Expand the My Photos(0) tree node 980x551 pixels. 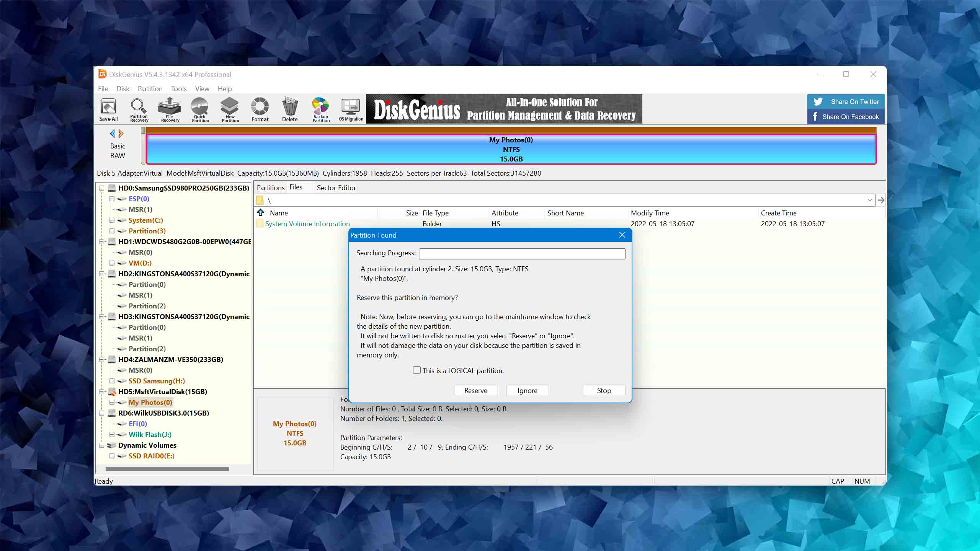click(112, 402)
